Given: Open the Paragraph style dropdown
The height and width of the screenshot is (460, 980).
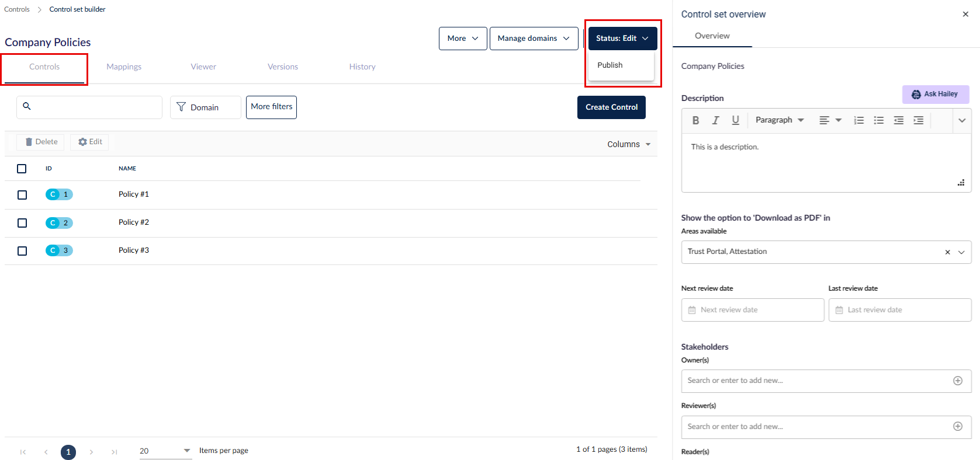Looking at the screenshot, I should coord(780,120).
